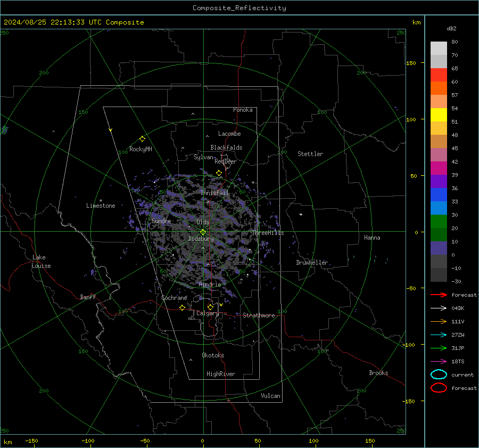
Task: Select the pink 42 dBZ color swatch
Action: [x=439, y=155]
